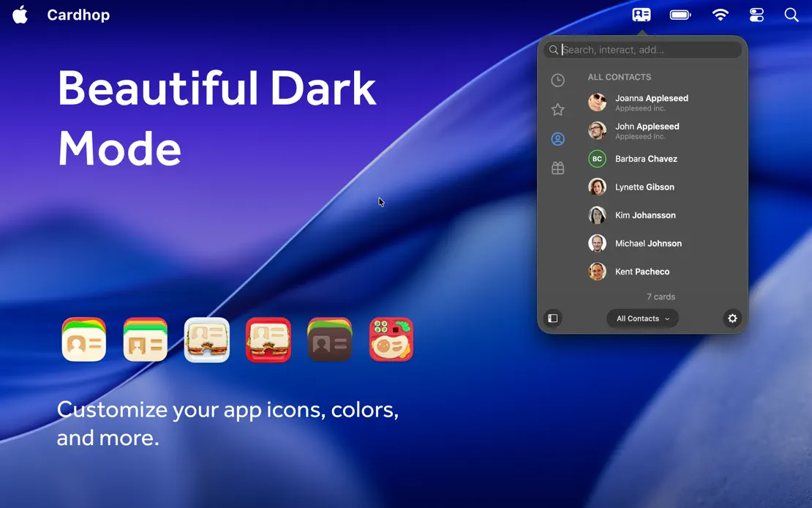Choose the cream rainbow contact card icon
The height and width of the screenshot is (508, 812).
coord(84,340)
